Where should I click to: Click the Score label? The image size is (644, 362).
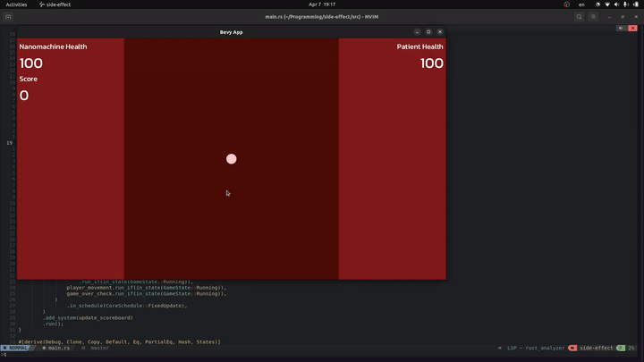click(29, 79)
